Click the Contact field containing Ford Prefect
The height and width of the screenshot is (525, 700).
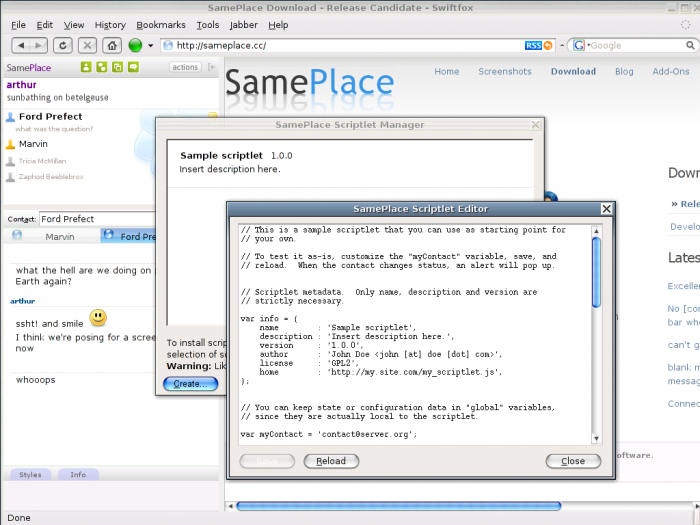(x=97, y=219)
